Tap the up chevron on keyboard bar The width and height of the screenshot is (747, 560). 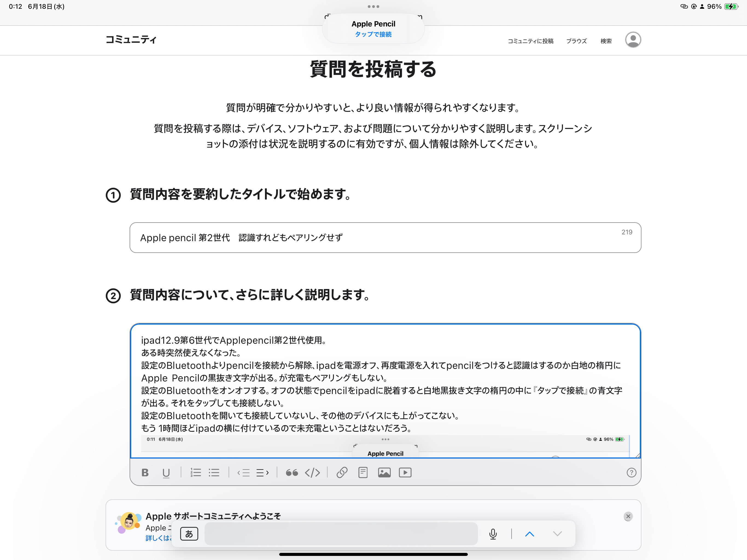click(530, 534)
